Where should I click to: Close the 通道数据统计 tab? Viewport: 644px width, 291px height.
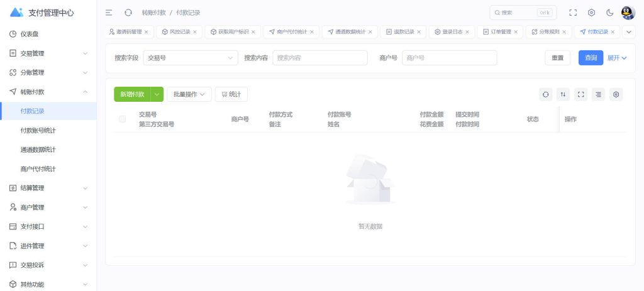pyautogui.click(x=370, y=32)
